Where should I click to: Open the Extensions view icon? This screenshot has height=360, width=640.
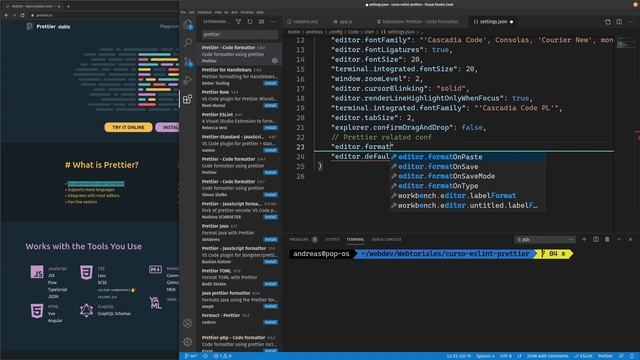[188, 99]
